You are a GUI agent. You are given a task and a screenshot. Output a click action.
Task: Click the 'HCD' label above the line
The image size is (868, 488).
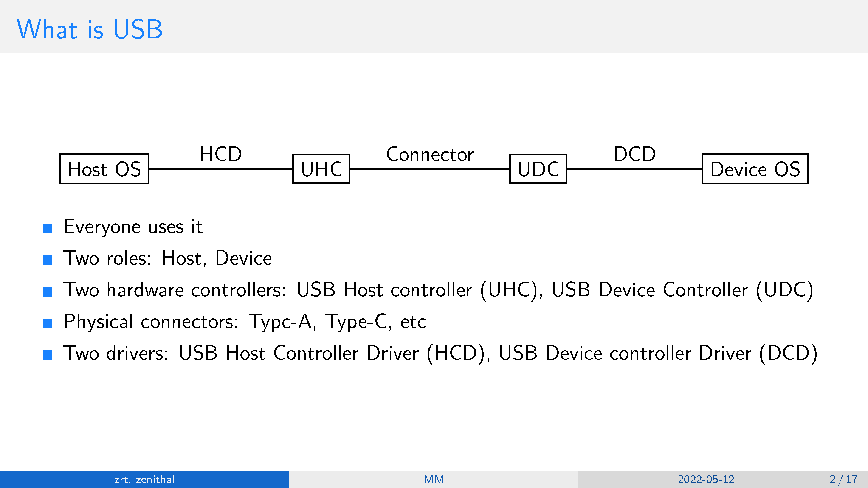(x=221, y=154)
